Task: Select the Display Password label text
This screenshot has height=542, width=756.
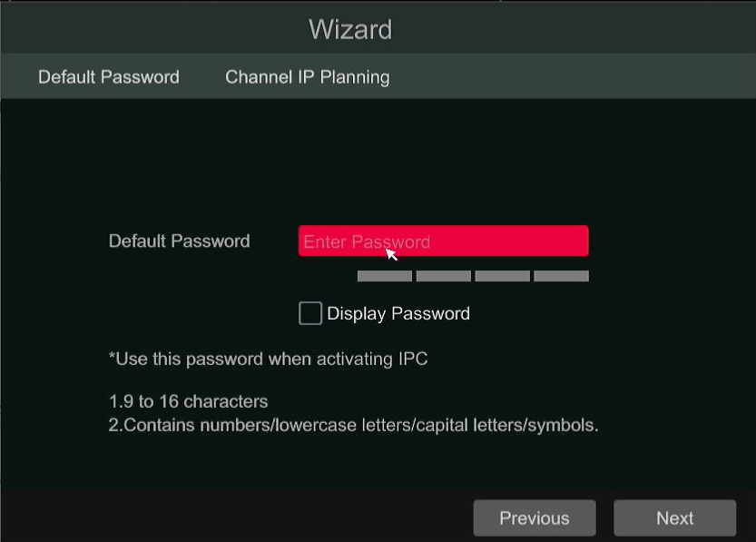Action: coord(398,313)
